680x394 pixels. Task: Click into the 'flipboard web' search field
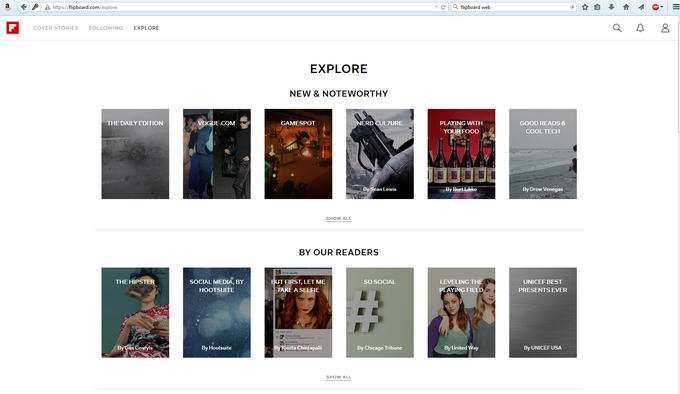(x=514, y=7)
